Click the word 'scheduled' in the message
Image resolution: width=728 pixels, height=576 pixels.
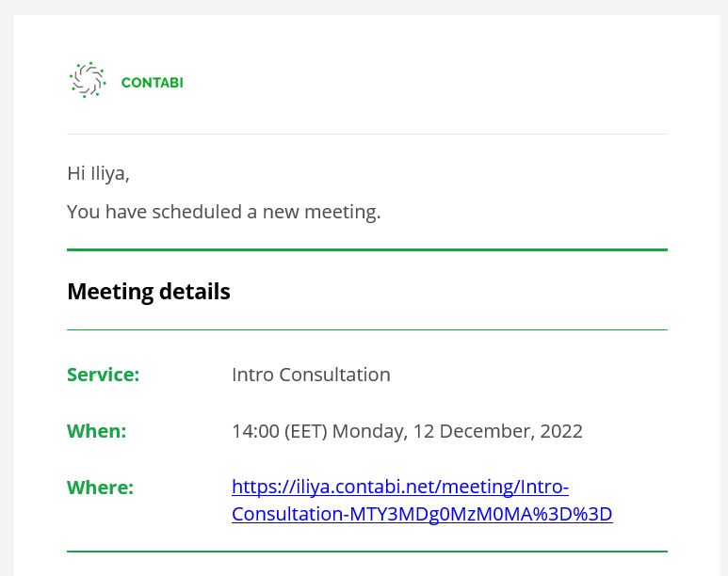pos(197,212)
